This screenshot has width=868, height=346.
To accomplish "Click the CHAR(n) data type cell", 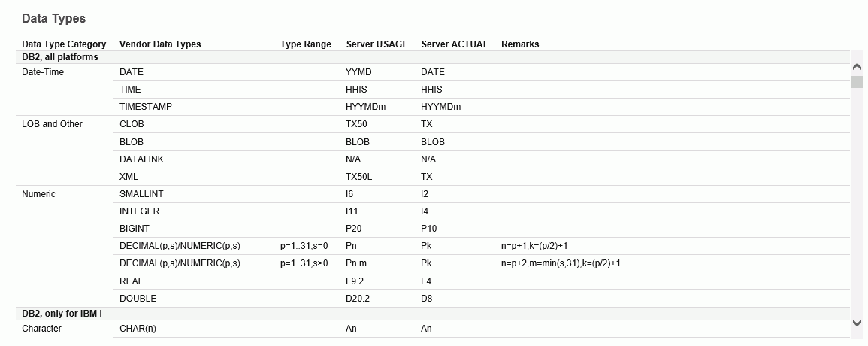I will 138,329.
